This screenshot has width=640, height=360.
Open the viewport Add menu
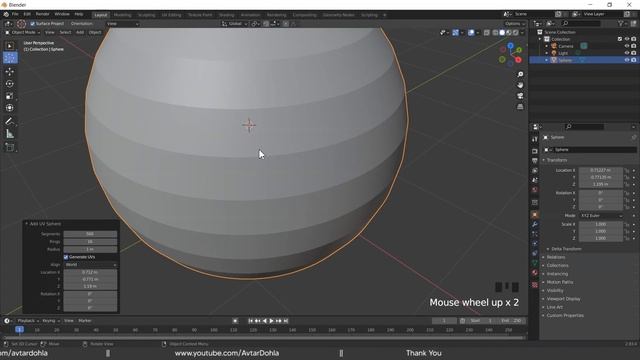(80, 32)
